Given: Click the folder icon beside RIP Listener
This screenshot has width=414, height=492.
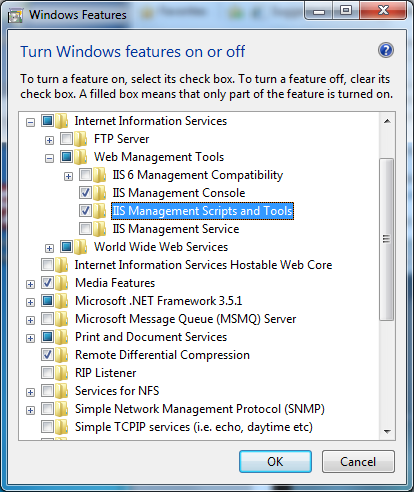Looking at the screenshot, I should 62,373.
